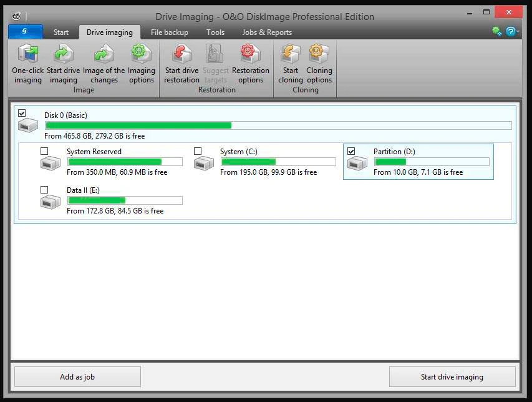Minimize the DiskImage window
Image resolution: width=532 pixels, height=402 pixels.
[x=470, y=13]
